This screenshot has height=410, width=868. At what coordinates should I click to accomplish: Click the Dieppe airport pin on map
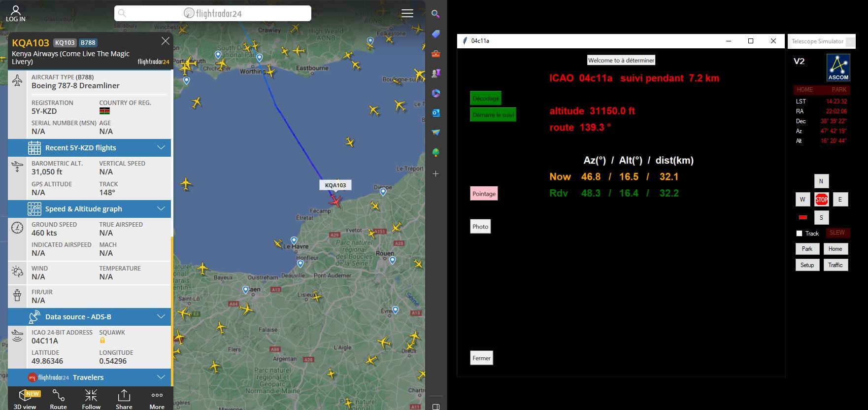pyautogui.click(x=383, y=192)
